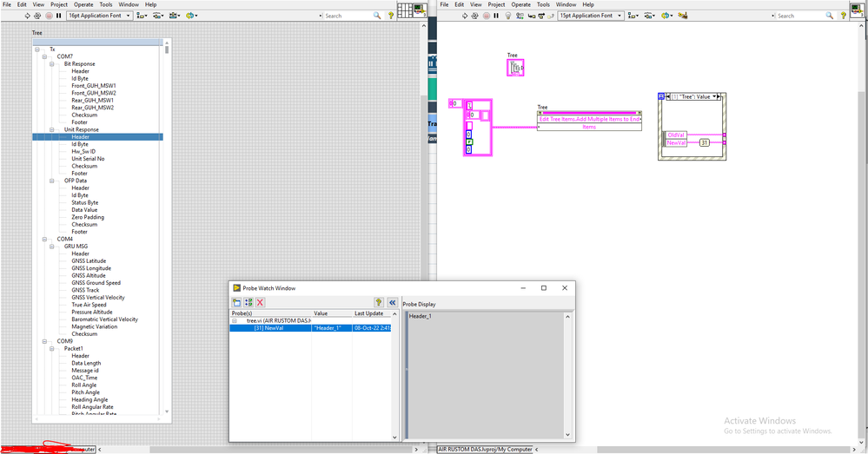Collapse the Unit Response tree node
Screen dimensions: 868x454
pyautogui.click(x=58, y=129)
